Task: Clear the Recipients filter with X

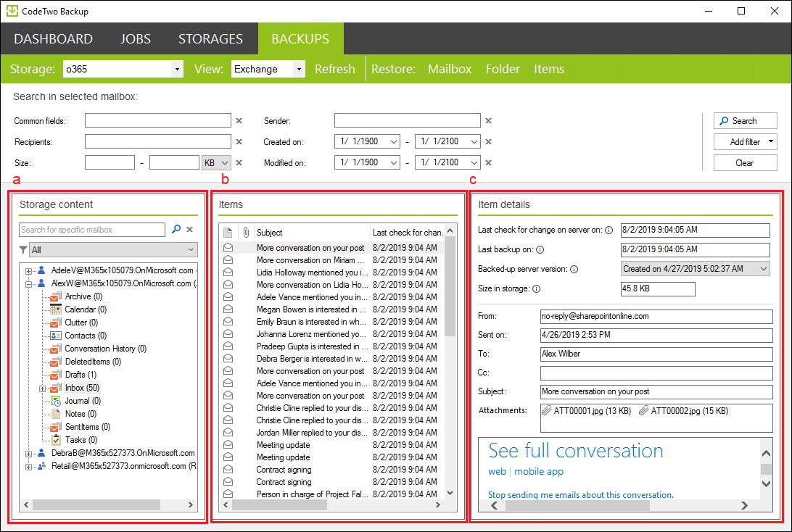Action: (x=239, y=142)
